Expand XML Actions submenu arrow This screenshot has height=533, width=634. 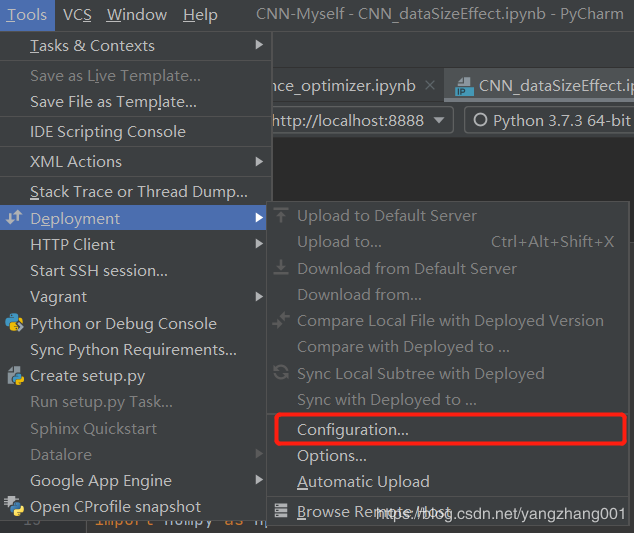pyautogui.click(x=259, y=161)
